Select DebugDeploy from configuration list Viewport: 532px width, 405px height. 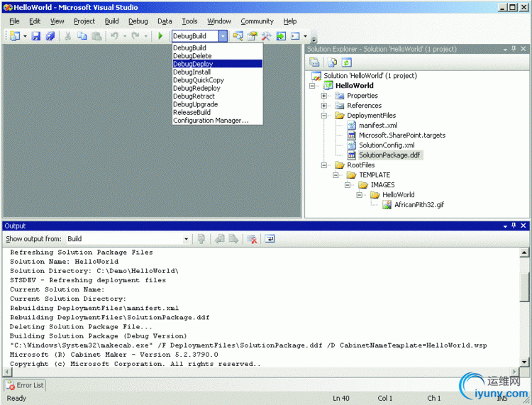[218, 64]
